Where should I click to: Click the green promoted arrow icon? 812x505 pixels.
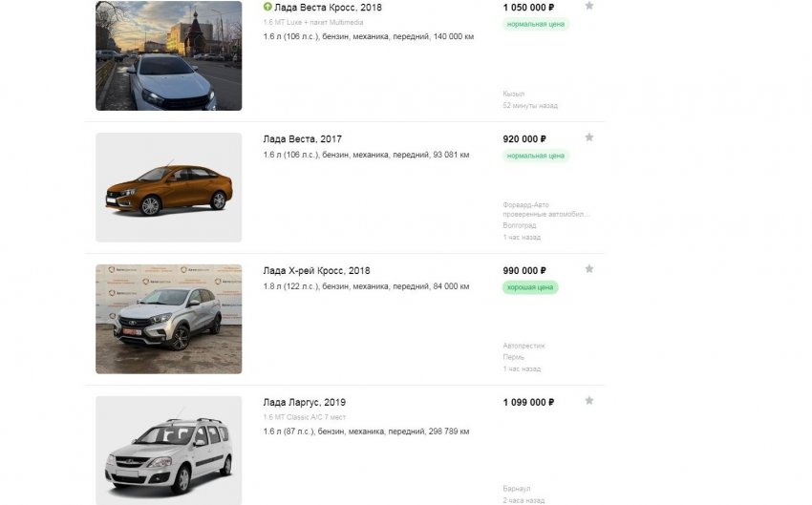point(267,7)
